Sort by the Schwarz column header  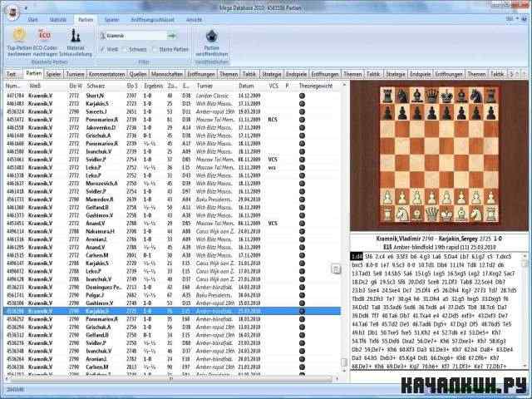(96, 86)
